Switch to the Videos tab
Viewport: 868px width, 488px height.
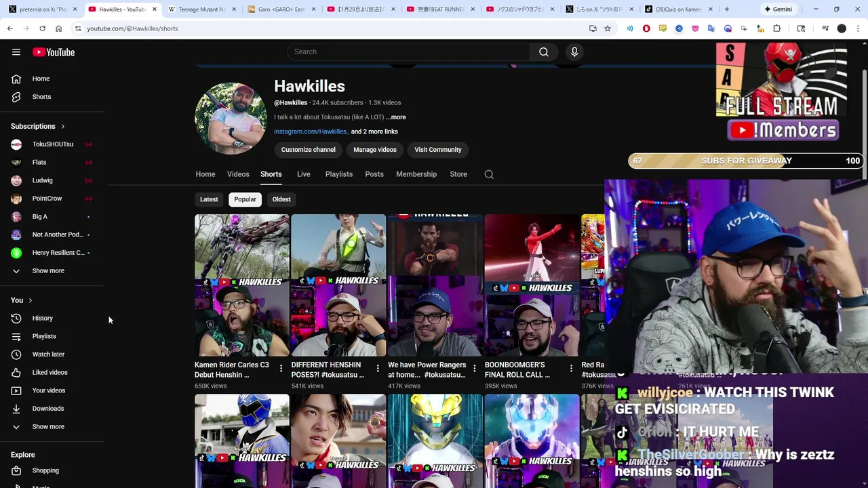[238, 174]
